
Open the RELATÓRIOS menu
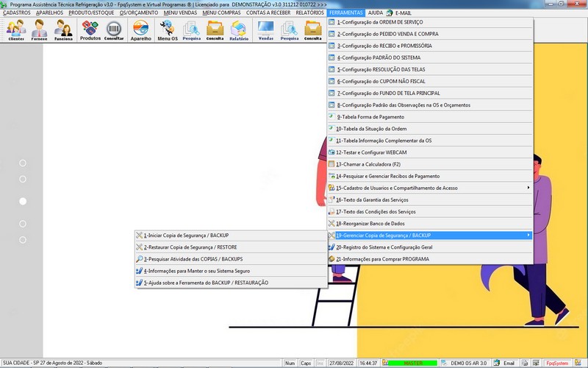[309, 13]
